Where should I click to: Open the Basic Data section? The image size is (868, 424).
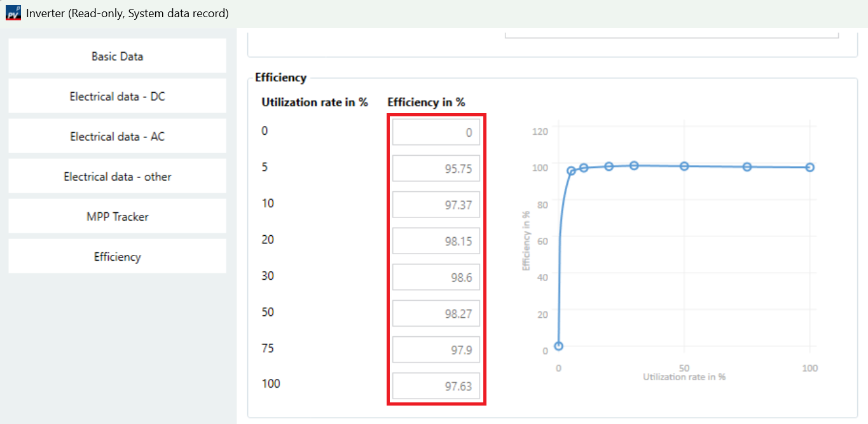click(117, 57)
